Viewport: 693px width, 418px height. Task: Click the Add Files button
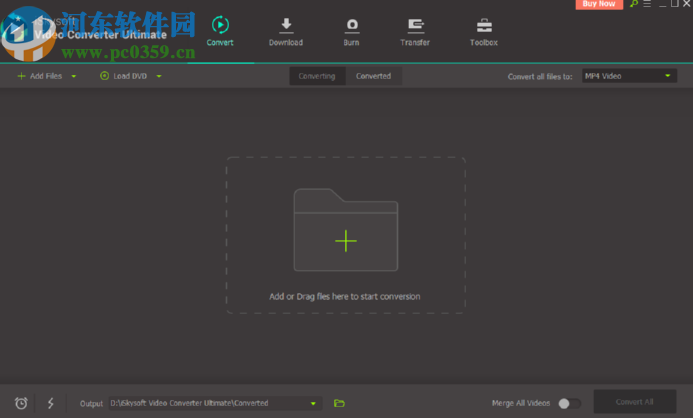point(40,76)
